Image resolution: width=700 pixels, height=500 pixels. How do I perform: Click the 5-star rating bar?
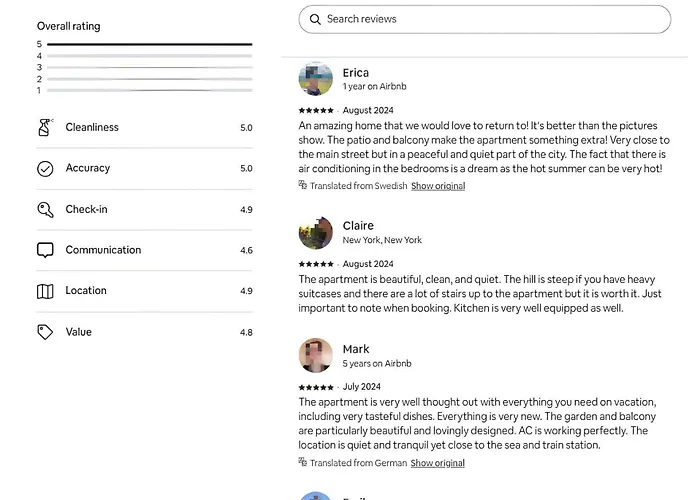[149, 44]
